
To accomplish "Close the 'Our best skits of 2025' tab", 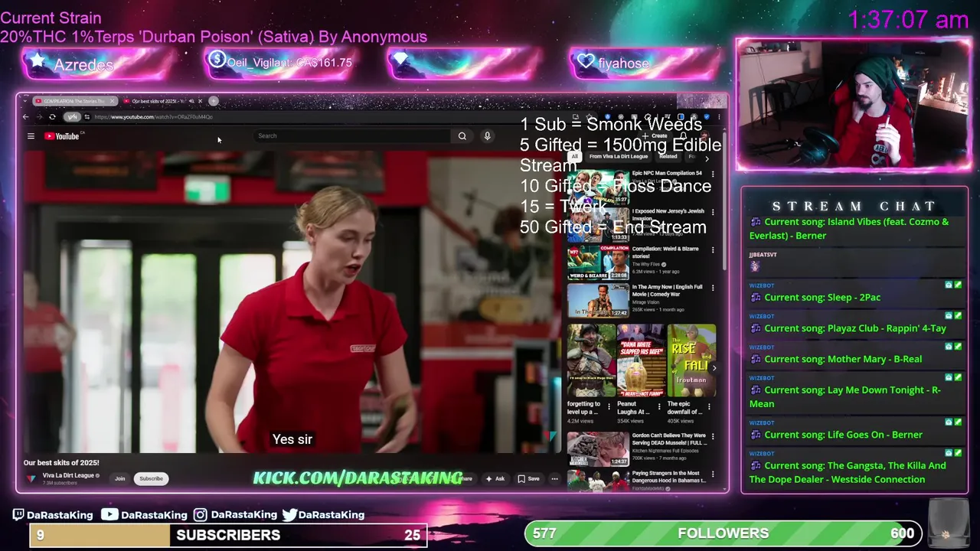I will pyautogui.click(x=201, y=101).
